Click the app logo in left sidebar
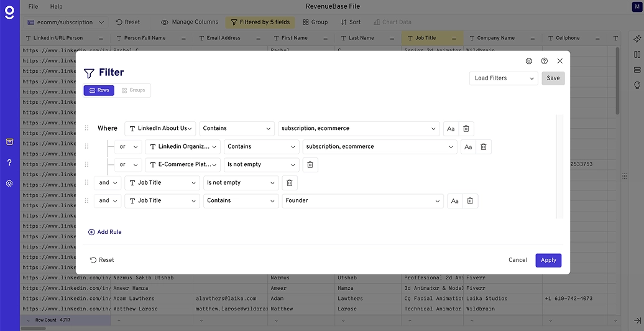The height and width of the screenshot is (331, 644). (x=9, y=12)
